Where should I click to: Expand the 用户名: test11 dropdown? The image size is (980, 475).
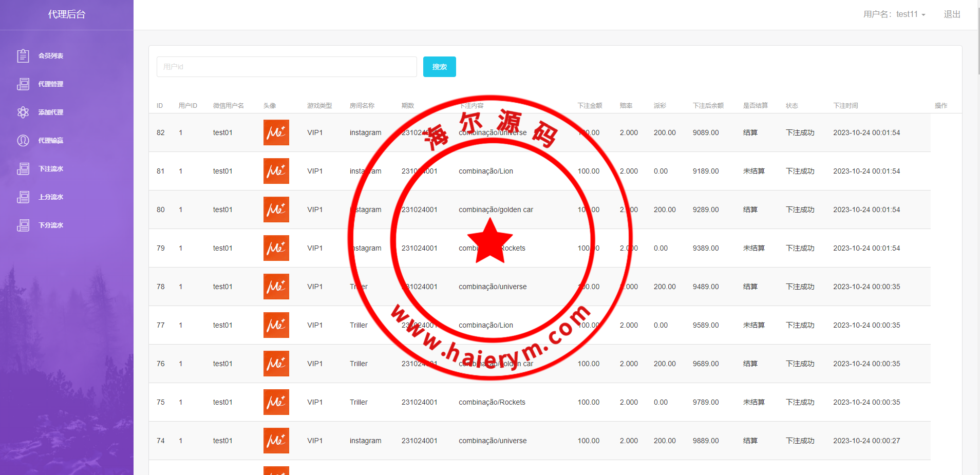pyautogui.click(x=894, y=14)
